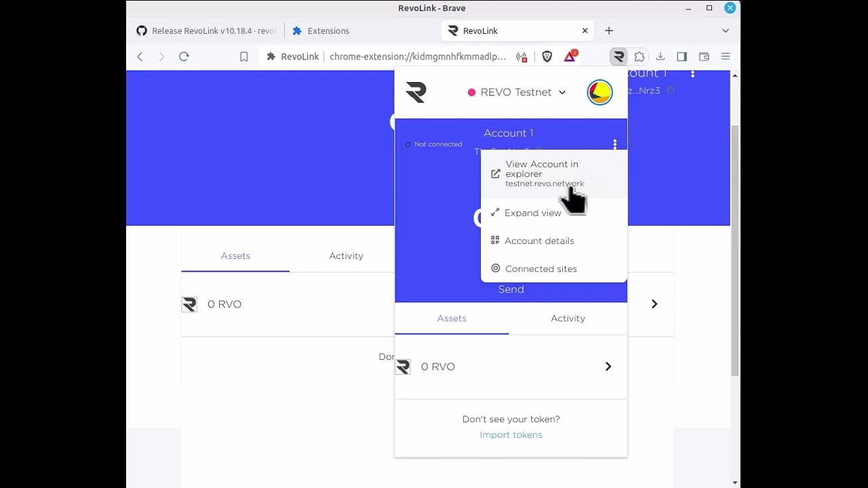Open Brave Shields lion icon

547,57
